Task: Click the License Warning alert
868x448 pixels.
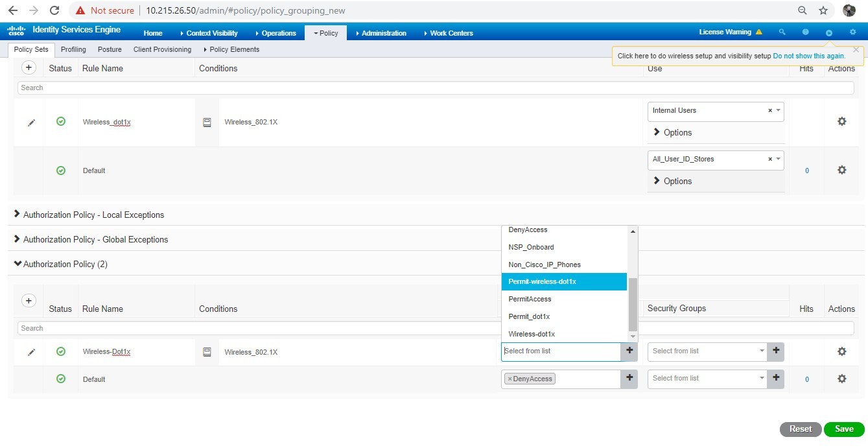Action: tap(731, 32)
